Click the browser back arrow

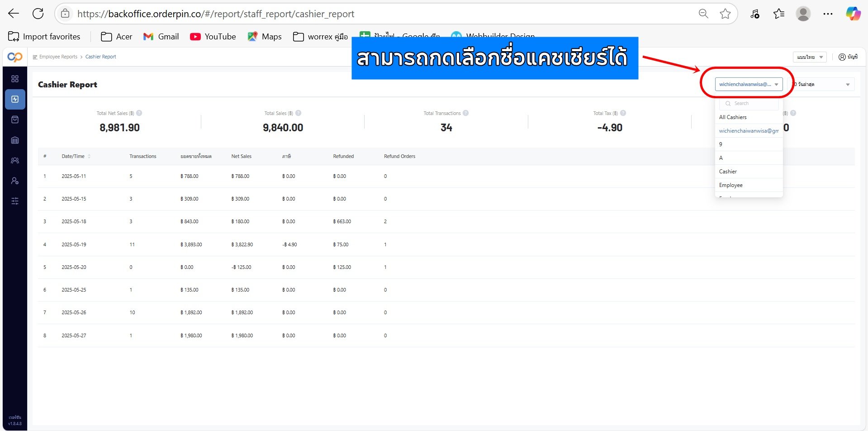point(14,14)
